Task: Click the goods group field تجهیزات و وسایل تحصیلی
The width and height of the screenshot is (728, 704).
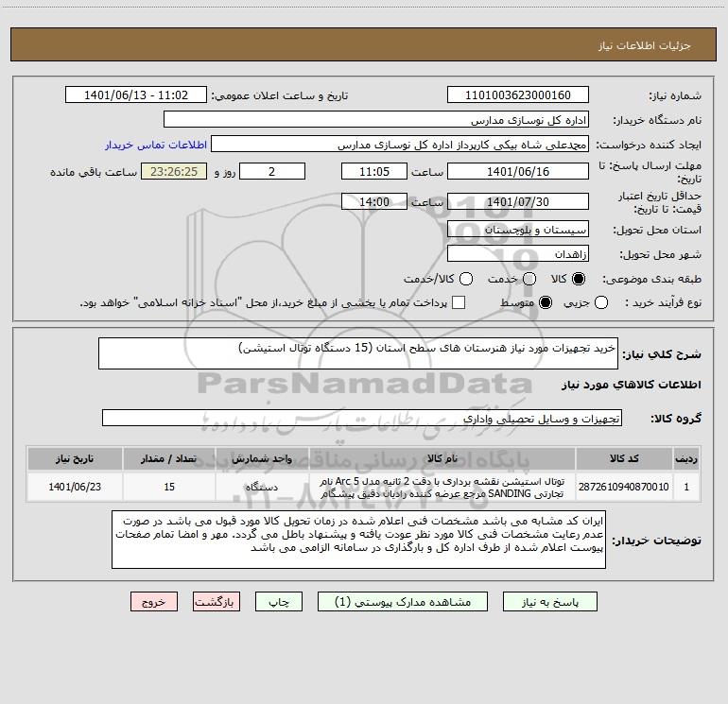Action: point(362,418)
